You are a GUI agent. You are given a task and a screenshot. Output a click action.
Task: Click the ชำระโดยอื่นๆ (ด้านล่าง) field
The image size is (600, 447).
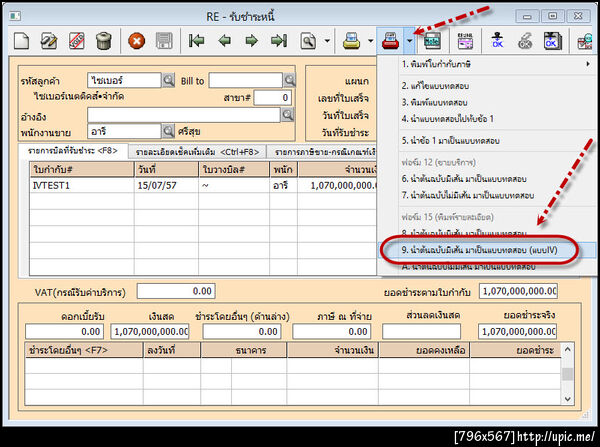pyautogui.click(x=242, y=331)
